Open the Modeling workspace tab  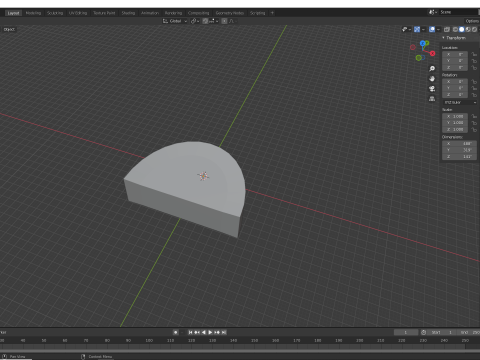(x=33, y=13)
